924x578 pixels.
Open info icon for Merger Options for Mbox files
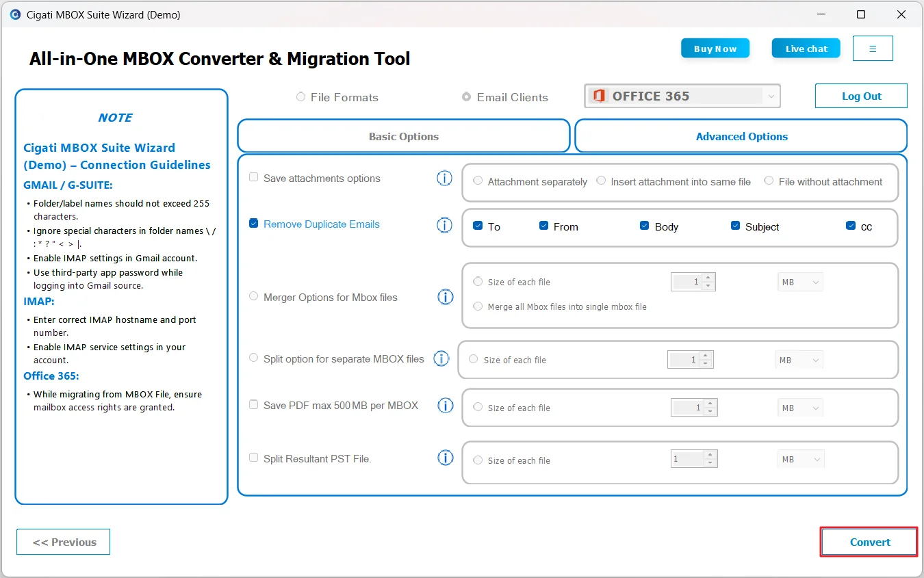446,297
